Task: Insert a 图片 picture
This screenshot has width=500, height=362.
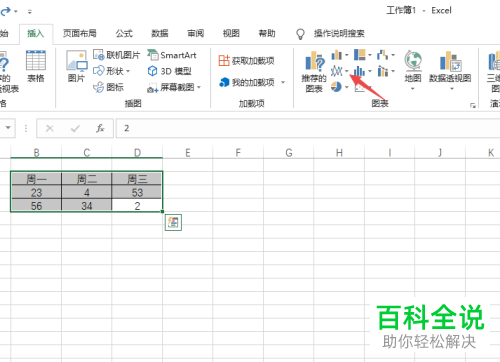Action: pos(76,66)
